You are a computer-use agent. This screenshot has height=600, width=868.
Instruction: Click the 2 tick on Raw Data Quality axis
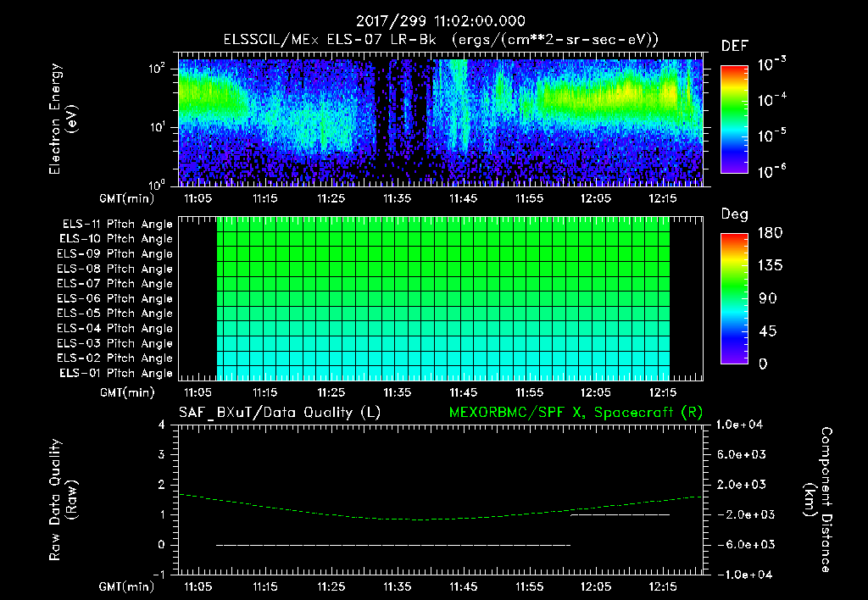point(161,484)
